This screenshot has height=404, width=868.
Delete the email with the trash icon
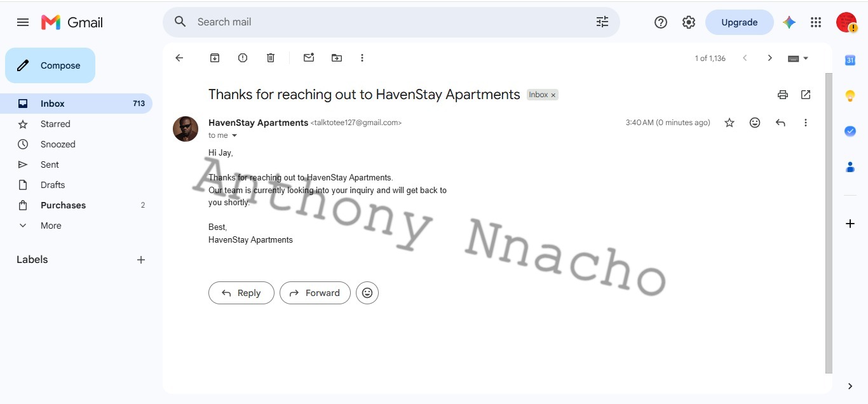coord(271,58)
